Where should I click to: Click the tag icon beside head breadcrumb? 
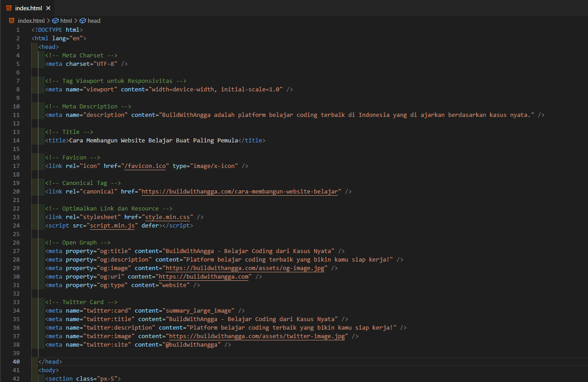click(x=82, y=21)
